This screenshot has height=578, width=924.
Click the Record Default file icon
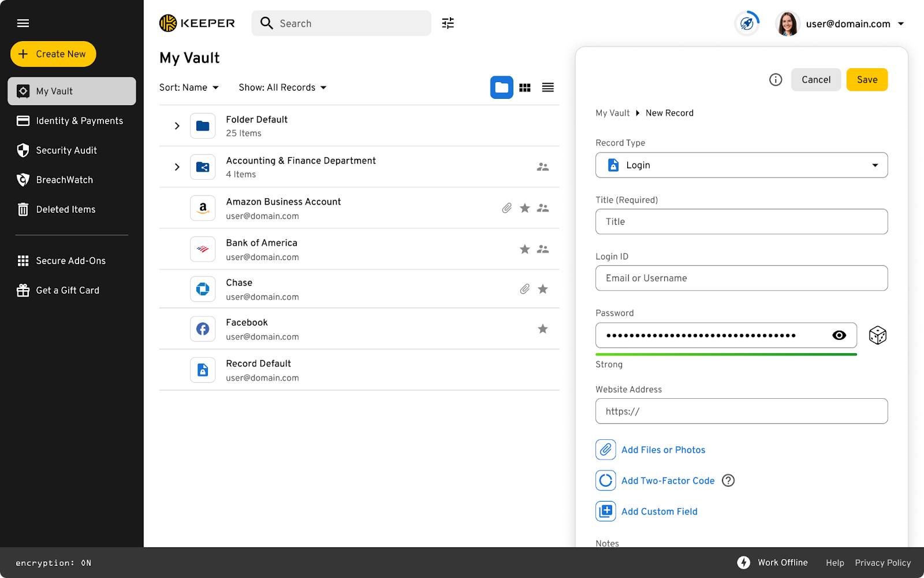pyautogui.click(x=203, y=370)
